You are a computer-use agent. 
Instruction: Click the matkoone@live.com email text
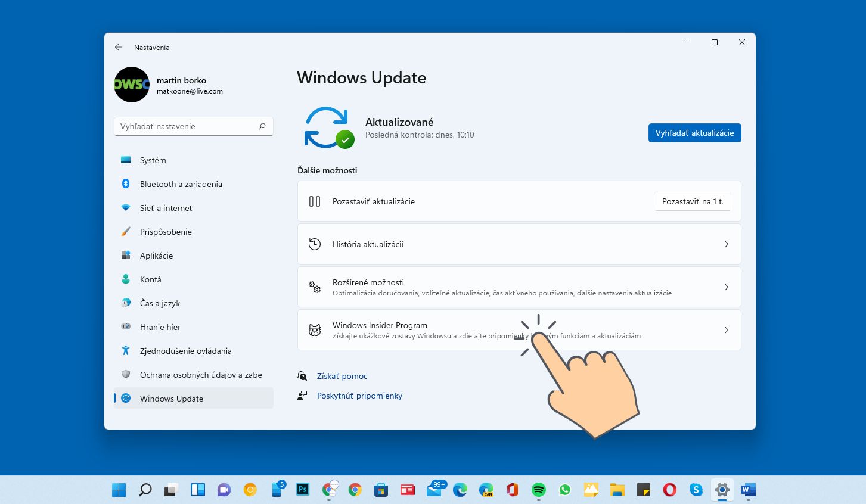coord(190,91)
